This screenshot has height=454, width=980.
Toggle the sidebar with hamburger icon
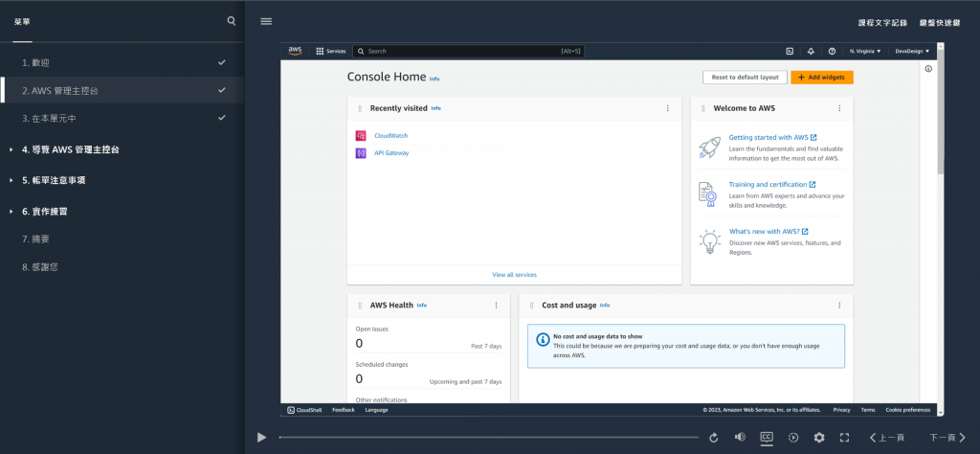click(x=266, y=21)
